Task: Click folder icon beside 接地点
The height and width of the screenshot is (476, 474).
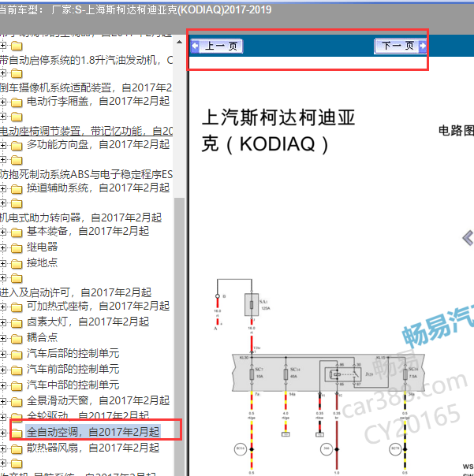Action: click(17, 264)
